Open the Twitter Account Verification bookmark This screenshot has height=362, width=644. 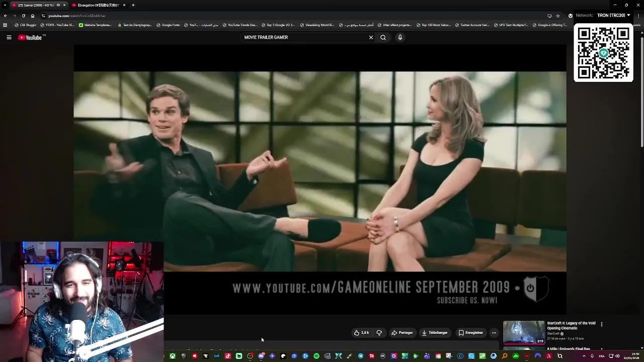[472, 25]
